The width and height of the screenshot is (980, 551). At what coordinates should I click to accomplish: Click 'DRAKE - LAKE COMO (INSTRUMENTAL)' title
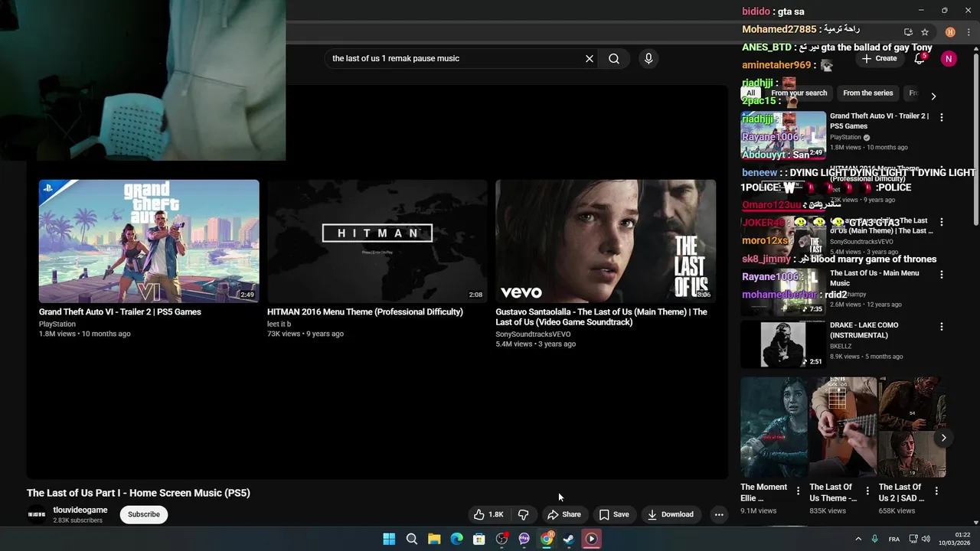[864, 331]
